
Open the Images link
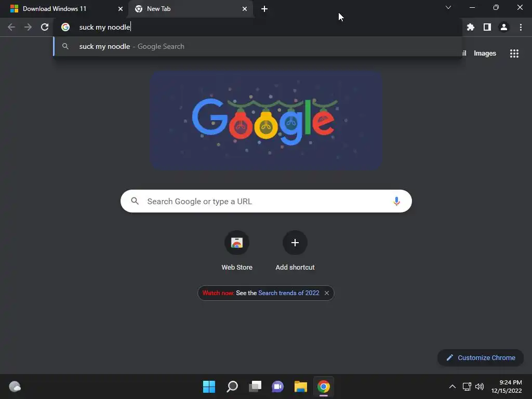pos(485,54)
